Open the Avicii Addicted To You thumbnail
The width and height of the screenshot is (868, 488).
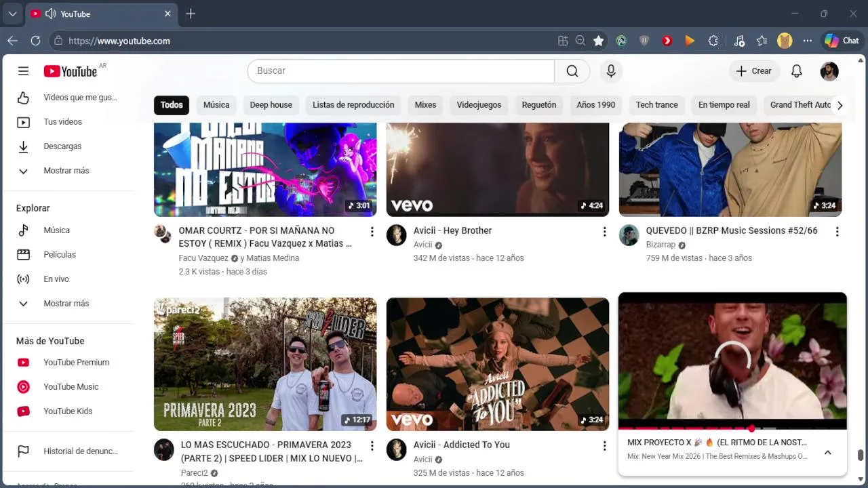(498, 365)
